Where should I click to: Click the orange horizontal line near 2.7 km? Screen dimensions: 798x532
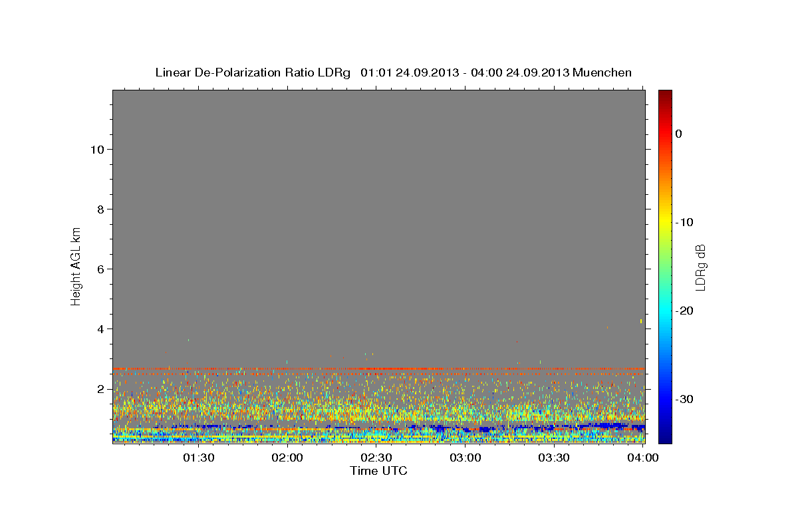tap(378, 368)
